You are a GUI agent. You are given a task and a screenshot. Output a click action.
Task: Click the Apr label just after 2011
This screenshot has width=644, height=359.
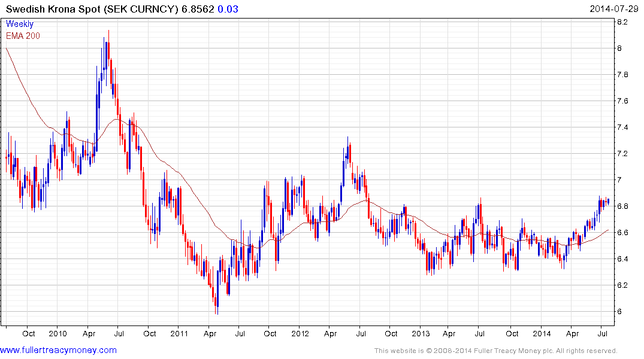coord(210,333)
